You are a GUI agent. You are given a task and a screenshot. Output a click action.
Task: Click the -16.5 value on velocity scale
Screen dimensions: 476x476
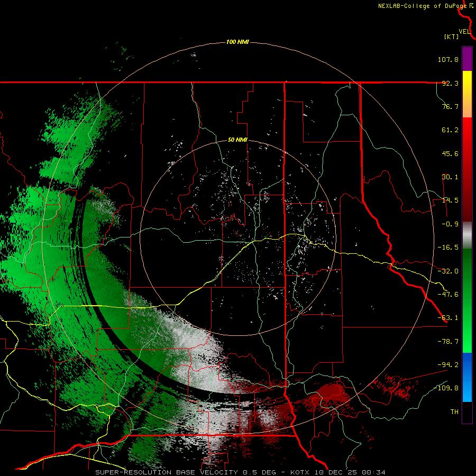448,248
